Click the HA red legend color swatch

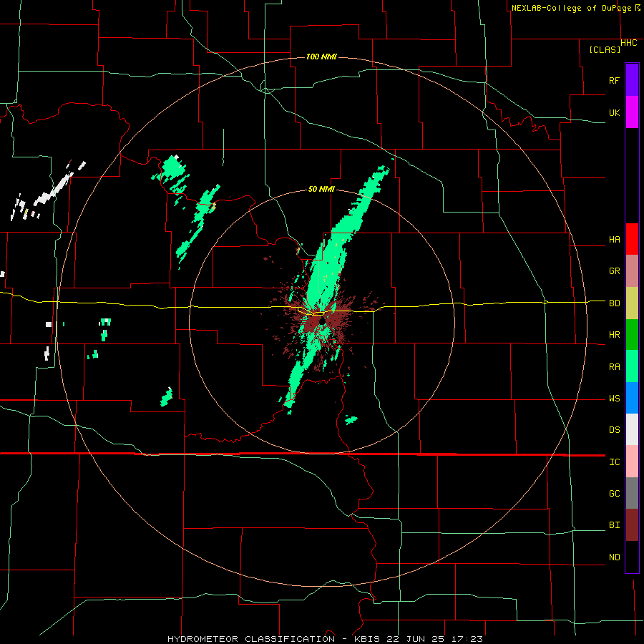pos(632,239)
